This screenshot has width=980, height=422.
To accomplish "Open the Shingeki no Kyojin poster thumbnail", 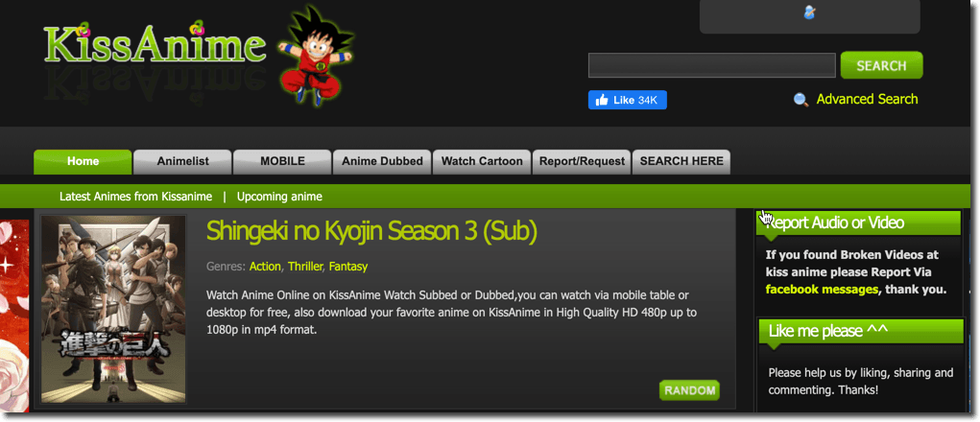I will coord(113,309).
